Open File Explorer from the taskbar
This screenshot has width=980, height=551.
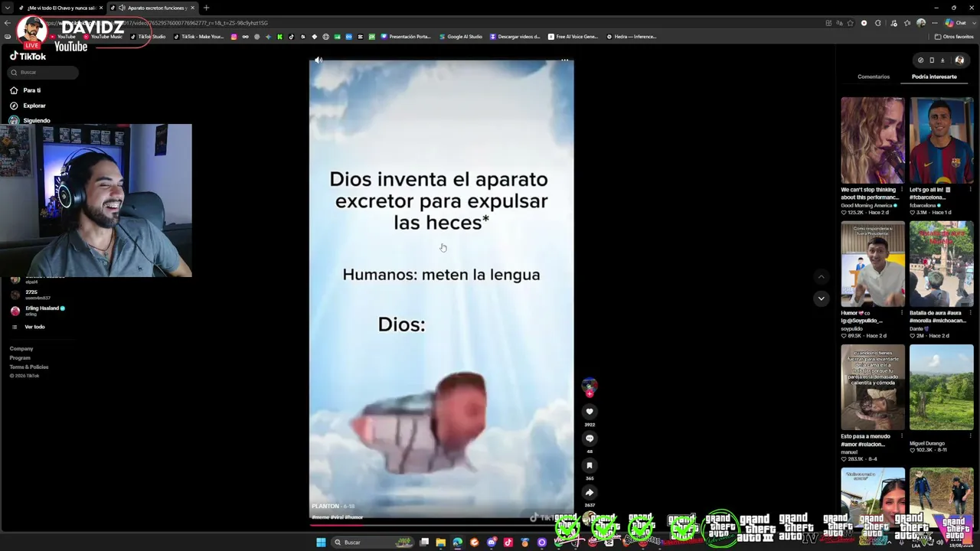[x=440, y=543]
